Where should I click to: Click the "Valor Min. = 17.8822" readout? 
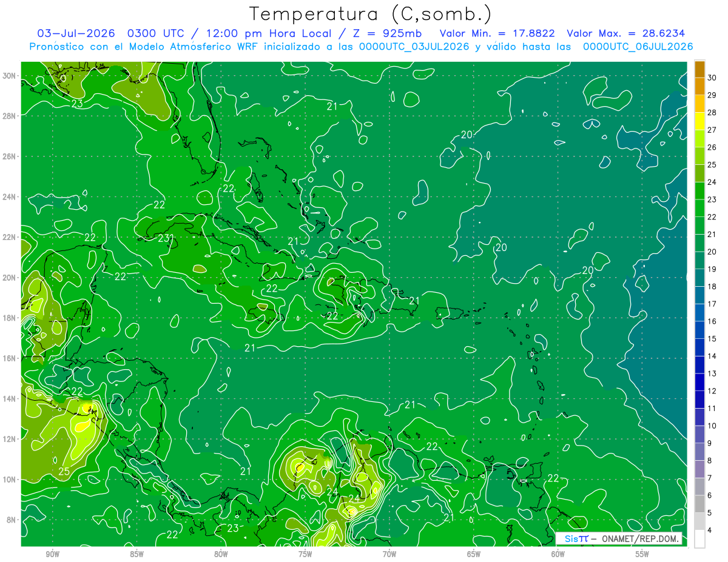[x=497, y=33]
